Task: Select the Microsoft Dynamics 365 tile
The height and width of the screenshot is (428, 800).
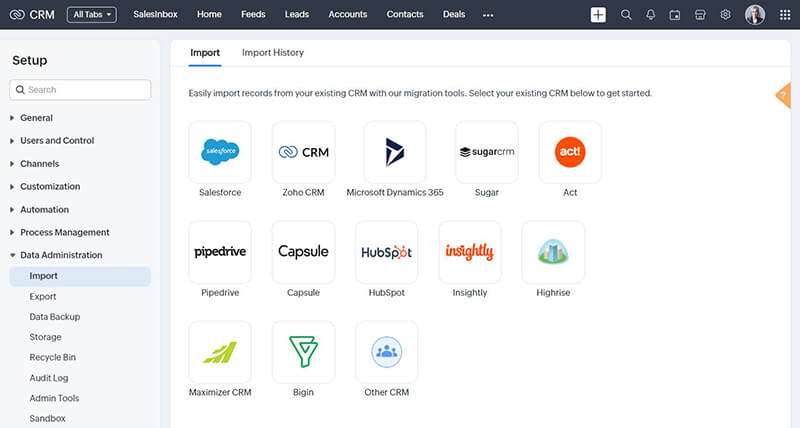Action: (395, 152)
